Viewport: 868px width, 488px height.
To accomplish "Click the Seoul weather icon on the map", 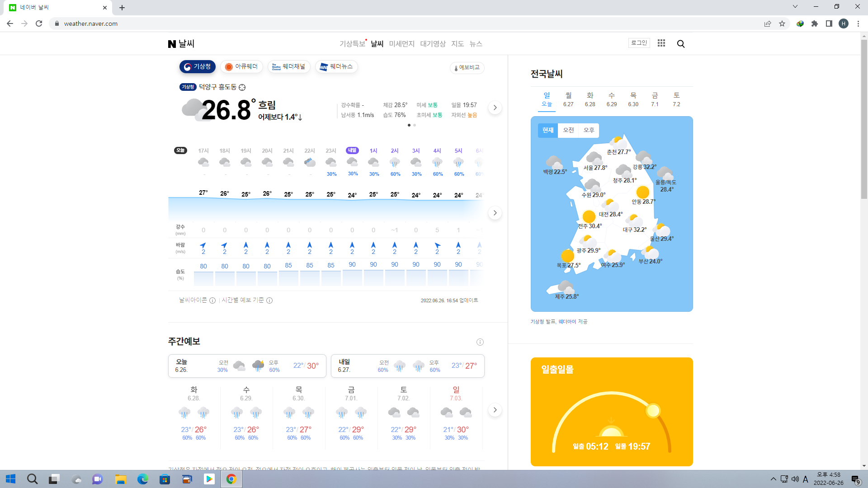I will (x=594, y=158).
